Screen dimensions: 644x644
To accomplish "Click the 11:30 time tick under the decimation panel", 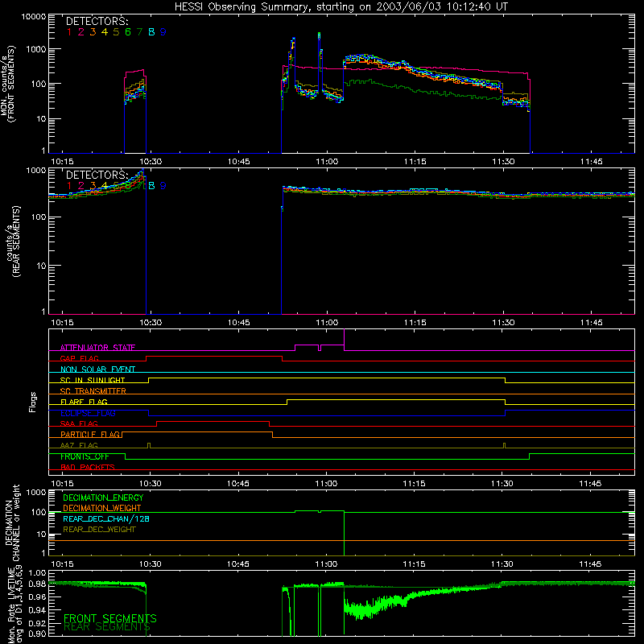I will coord(502,564).
